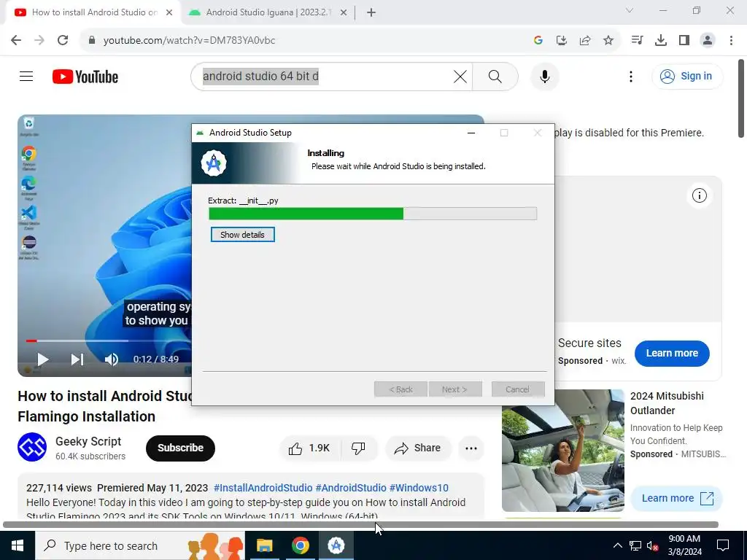Click the page vertical scrollbar
747x560 pixels.
point(741,98)
